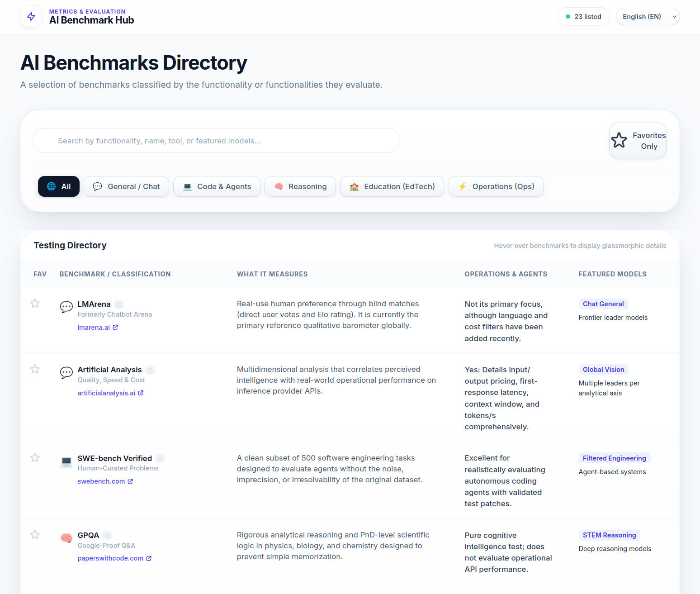This screenshot has width=700, height=594.
Task: Click the 'Frontier leader models' text
Action: click(613, 318)
